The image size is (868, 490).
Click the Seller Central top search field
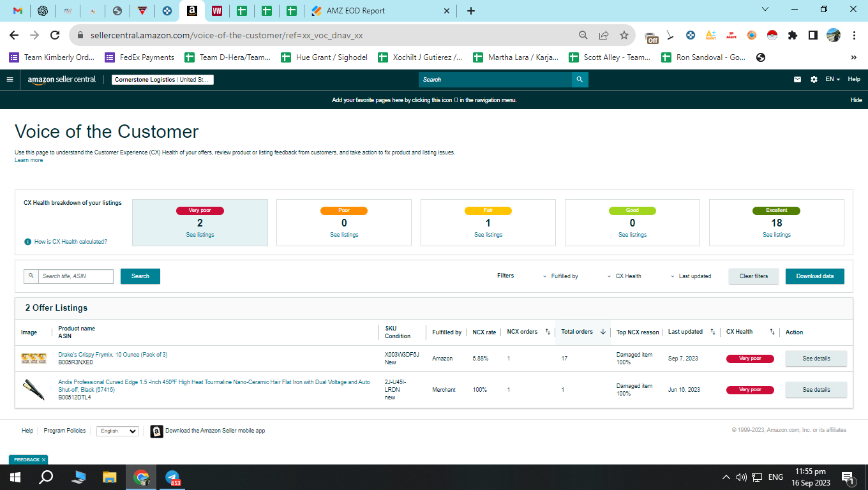coord(495,80)
